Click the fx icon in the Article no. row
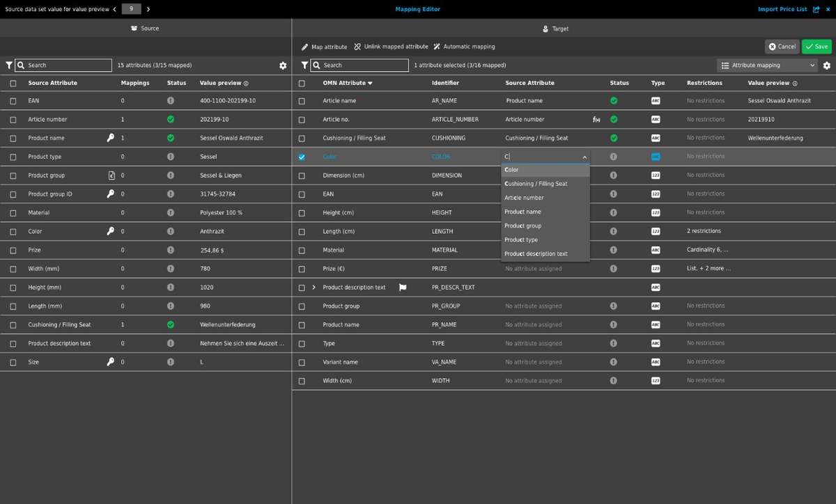Image resolution: width=836 pixels, height=504 pixels. point(596,119)
